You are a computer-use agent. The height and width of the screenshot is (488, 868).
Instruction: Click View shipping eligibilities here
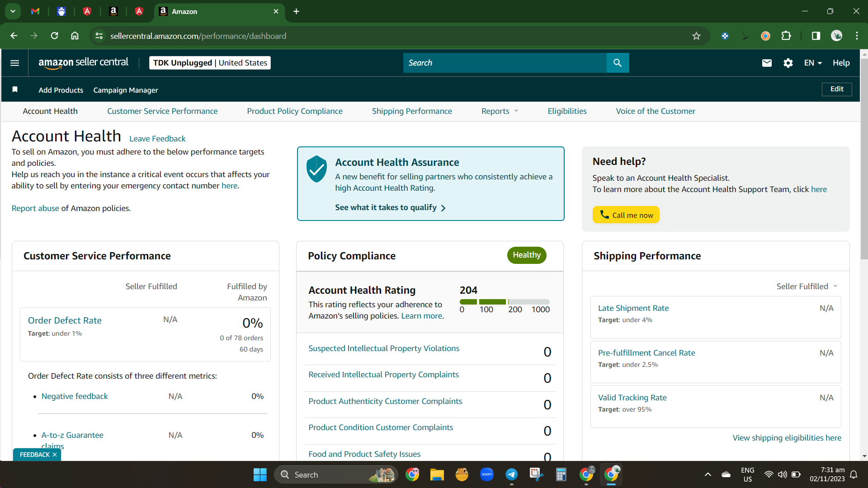point(787,438)
